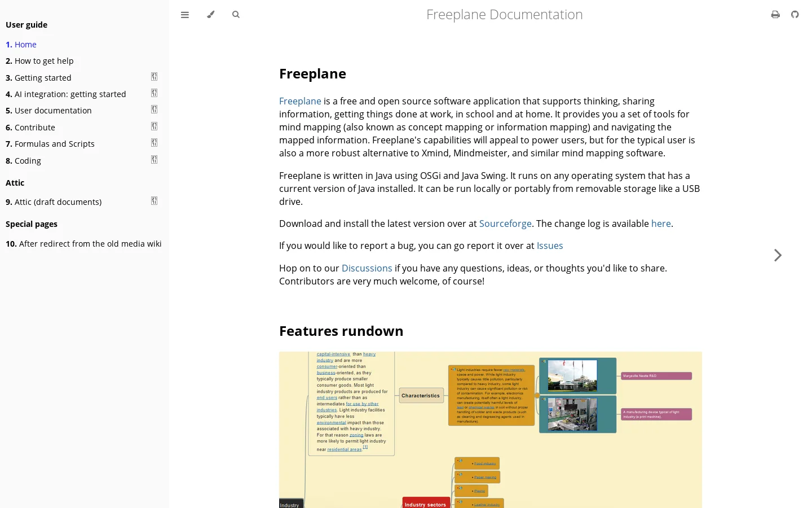Image resolution: width=812 pixels, height=508 pixels.
Task: Follow the Discussions link
Action: (367, 268)
